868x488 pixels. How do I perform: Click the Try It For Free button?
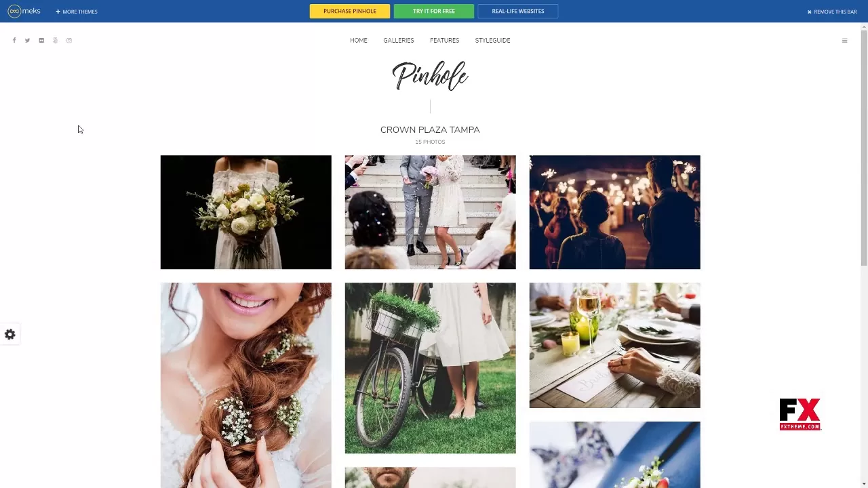pos(434,11)
